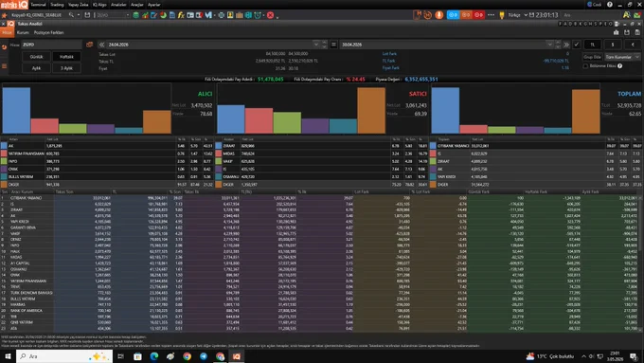Image resolution: width=644 pixels, height=363 pixels.
Task: Click the help question mark icon
Action: pyautogui.click(x=610, y=5)
